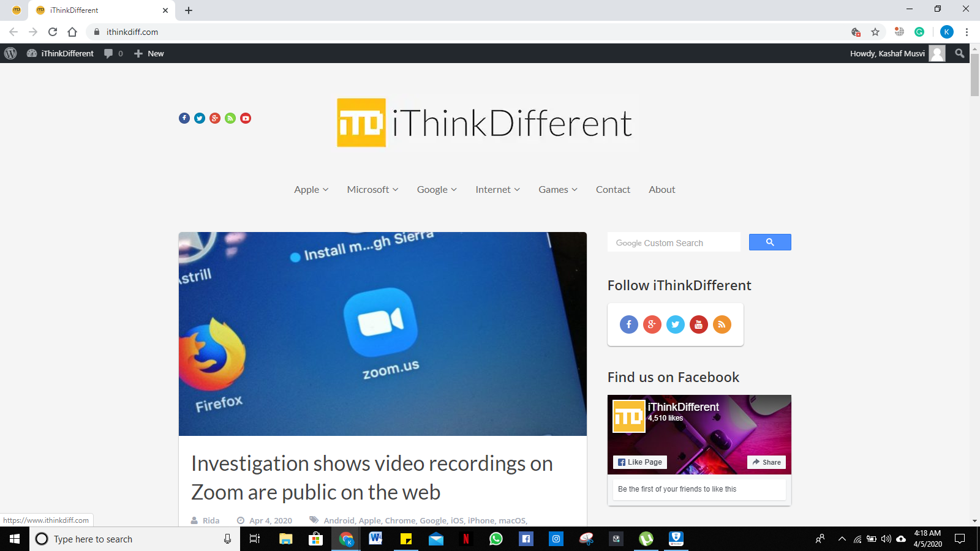Viewport: 980px width, 551px height.
Task: Open the Google Plus icon in Follow widget
Action: pyautogui.click(x=652, y=324)
